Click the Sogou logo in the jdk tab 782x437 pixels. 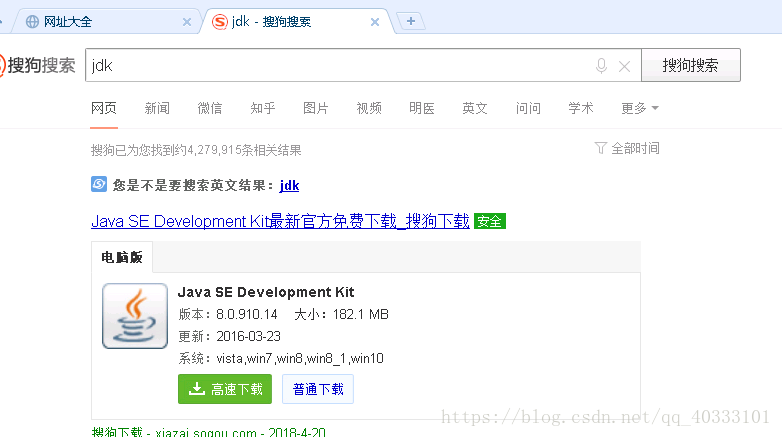pos(220,21)
